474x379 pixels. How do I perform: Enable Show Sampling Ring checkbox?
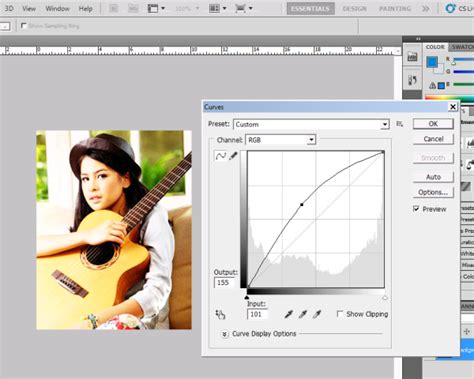[24, 26]
